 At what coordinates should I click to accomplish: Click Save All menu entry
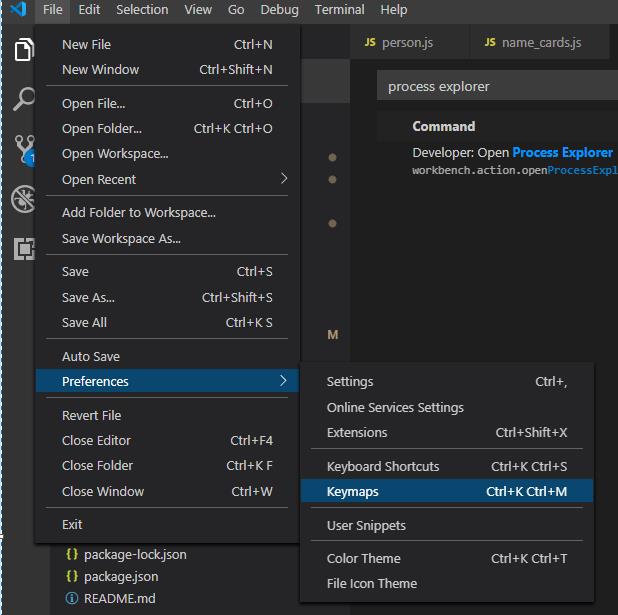click(x=167, y=322)
